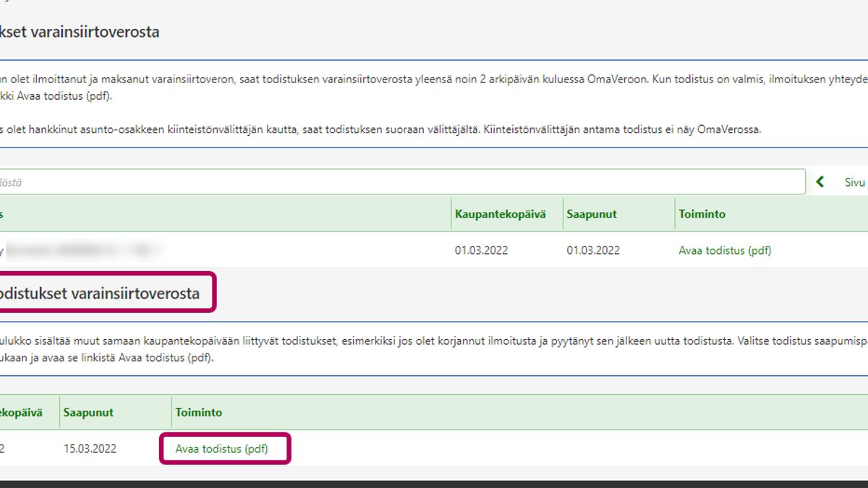The height and width of the screenshot is (488, 868).
Task: Click the paragraph mentioning kiinteistönvälittäjä
Action: click(x=380, y=130)
